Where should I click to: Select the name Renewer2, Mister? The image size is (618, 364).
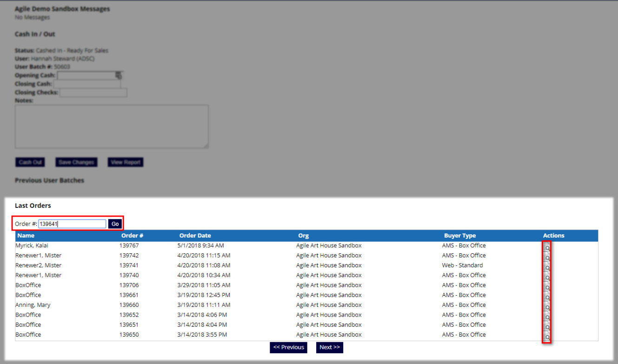39,265
